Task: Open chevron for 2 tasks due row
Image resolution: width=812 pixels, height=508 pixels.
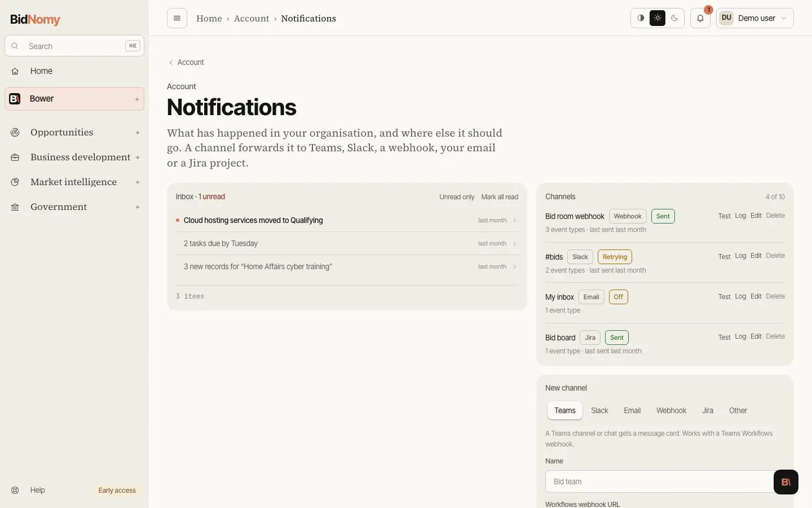Action: 515,244
